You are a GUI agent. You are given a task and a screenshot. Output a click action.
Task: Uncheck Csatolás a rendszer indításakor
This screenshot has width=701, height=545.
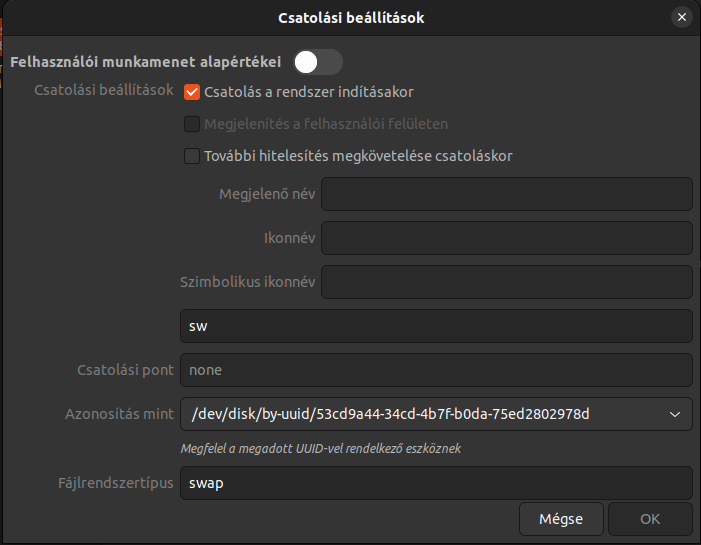(x=192, y=92)
